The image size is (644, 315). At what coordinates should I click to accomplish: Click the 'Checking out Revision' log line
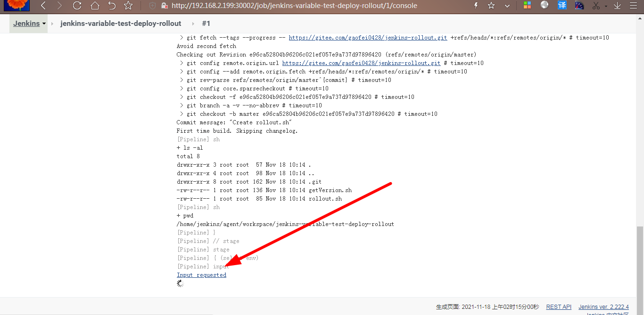(327, 55)
